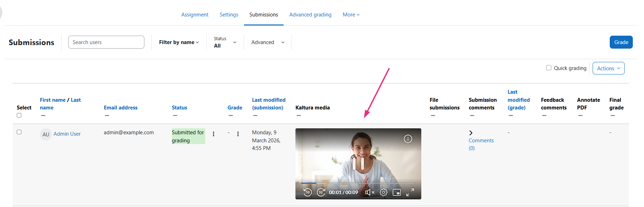
Task: Collapse Feedback comments column
Action: (544, 115)
